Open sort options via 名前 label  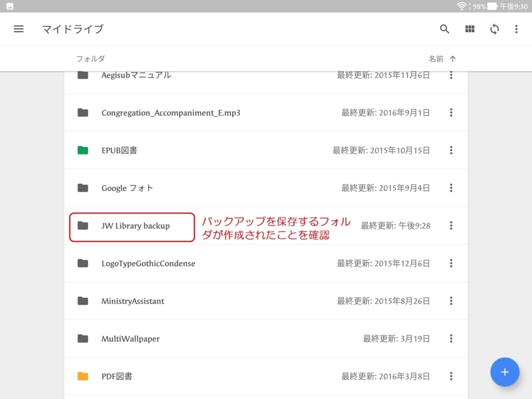(x=436, y=59)
